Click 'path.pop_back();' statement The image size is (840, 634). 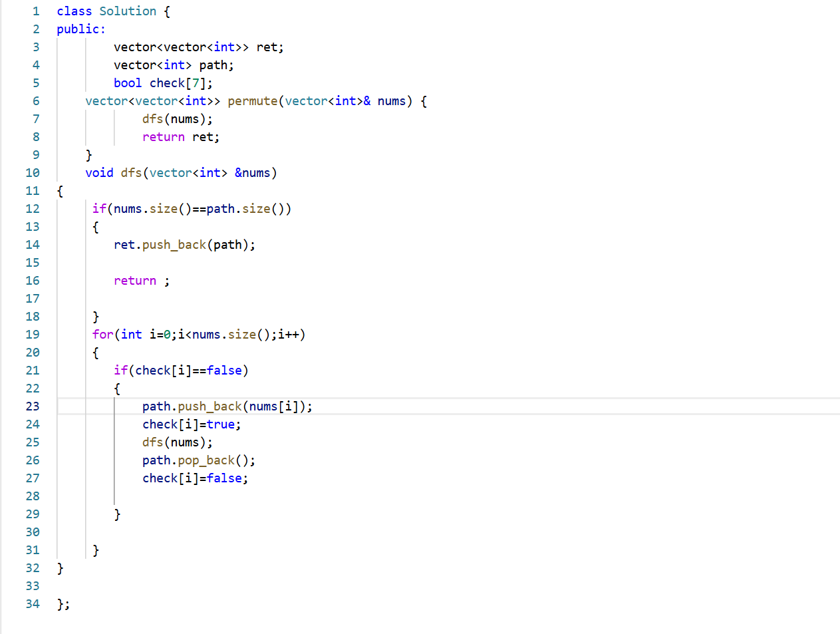[199, 460]
